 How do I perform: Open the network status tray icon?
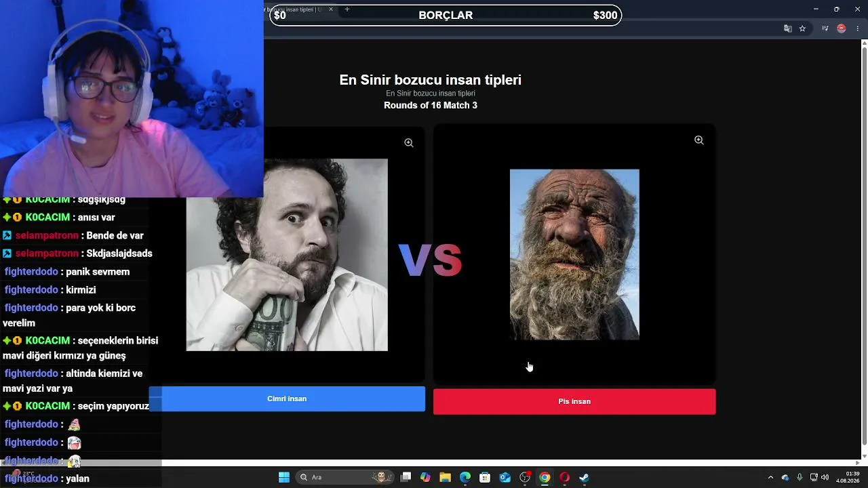point(814,477)
